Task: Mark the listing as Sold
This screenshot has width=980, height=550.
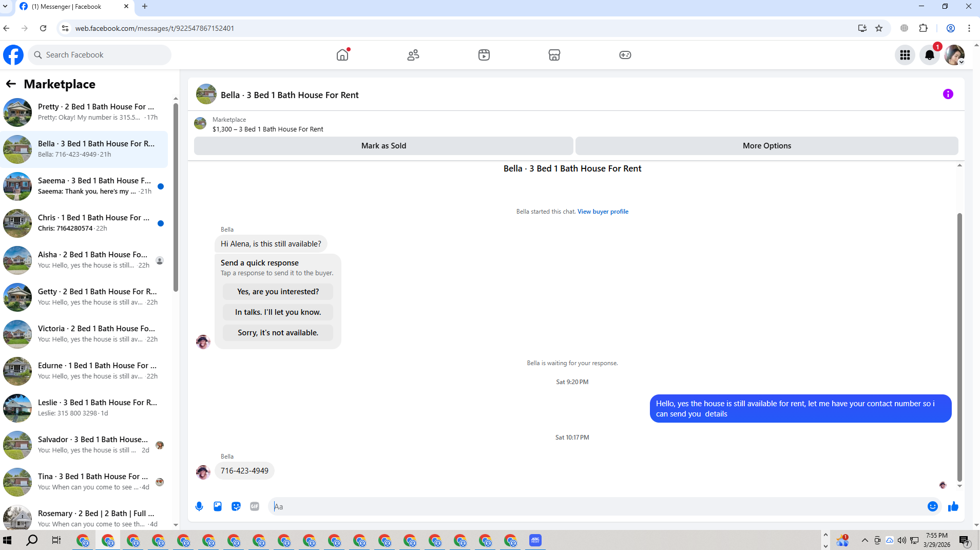Action: (383, 146)
